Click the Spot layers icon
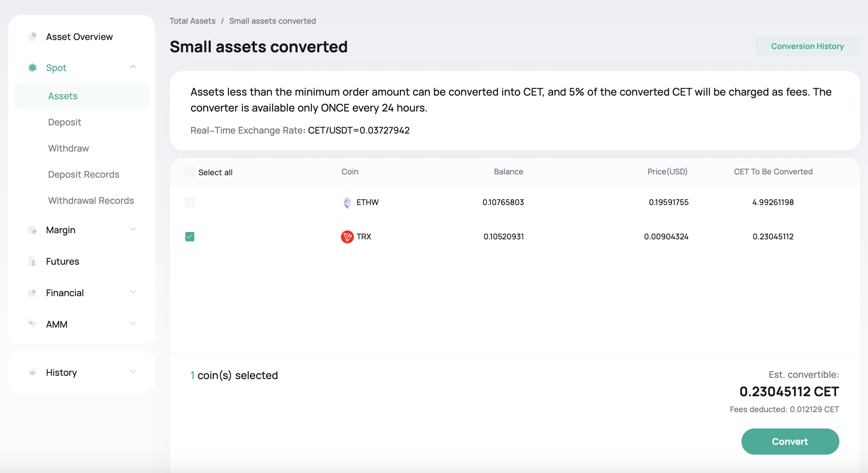 pos(32,67)
